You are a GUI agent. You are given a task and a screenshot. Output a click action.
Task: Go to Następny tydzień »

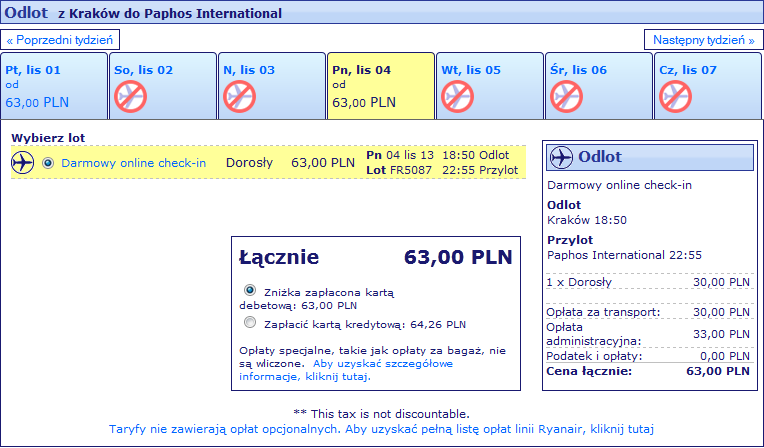[704, 40]
